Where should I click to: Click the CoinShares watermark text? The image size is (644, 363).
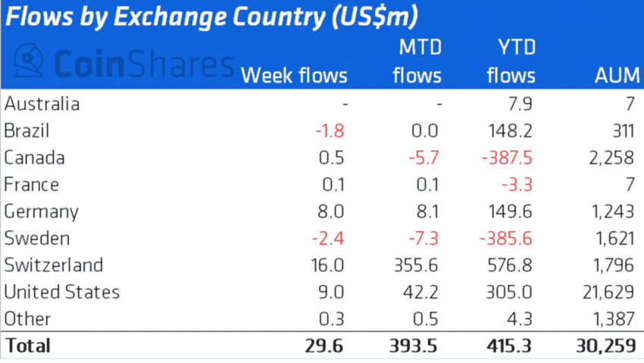tap(144, 64)
